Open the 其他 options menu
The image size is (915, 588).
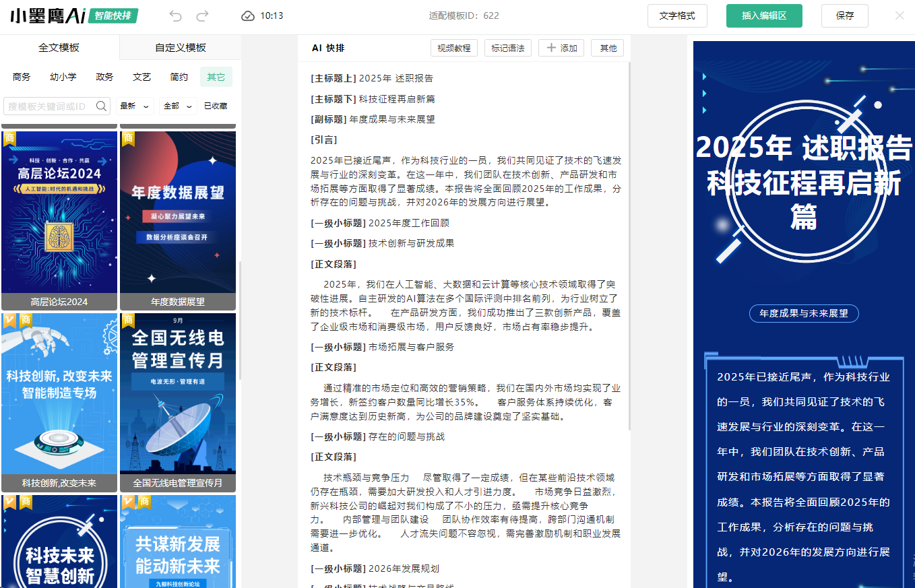pos(608,48)
